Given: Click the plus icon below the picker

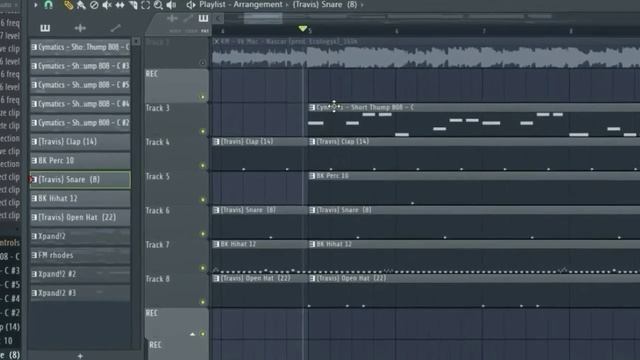Looking at the screenshot, I should click(x=80, y=356).
